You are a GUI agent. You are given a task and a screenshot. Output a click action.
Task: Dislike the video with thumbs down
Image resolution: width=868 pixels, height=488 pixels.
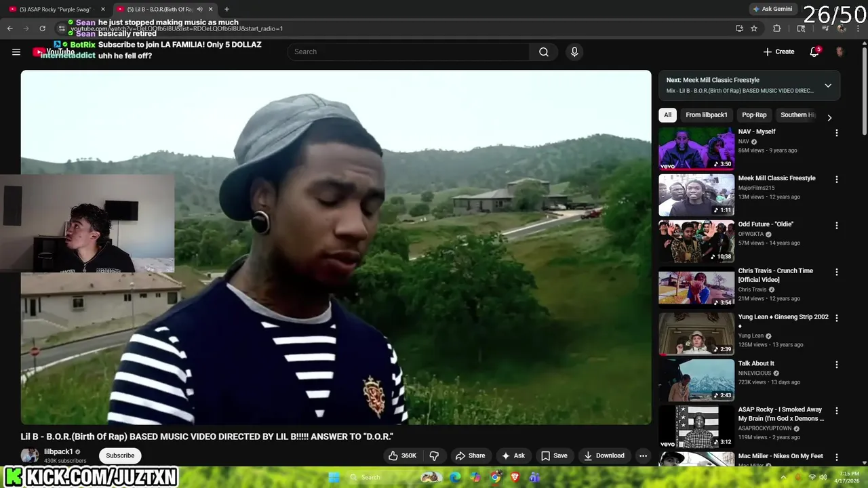click(434, 455)
